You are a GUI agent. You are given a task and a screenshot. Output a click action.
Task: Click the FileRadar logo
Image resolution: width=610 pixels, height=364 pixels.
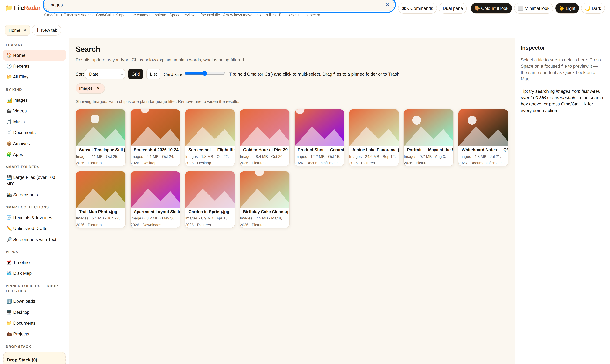tap(23, 8)
